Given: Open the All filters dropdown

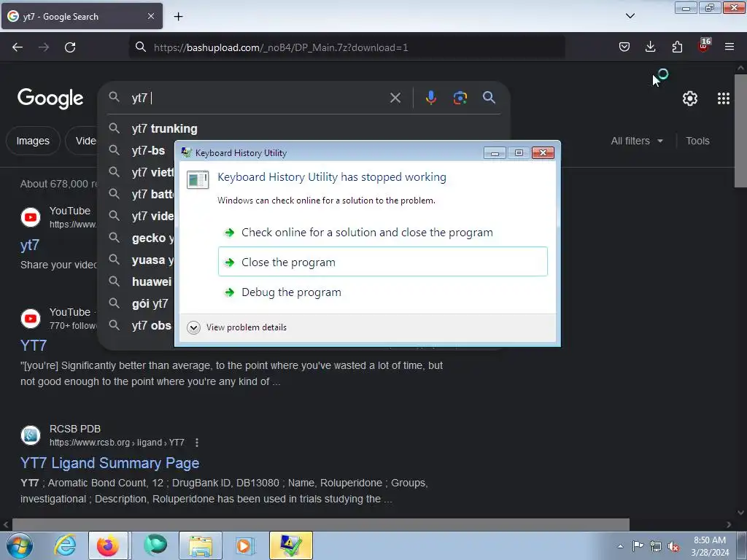Looking at the screenshot, I should point(637,141).
